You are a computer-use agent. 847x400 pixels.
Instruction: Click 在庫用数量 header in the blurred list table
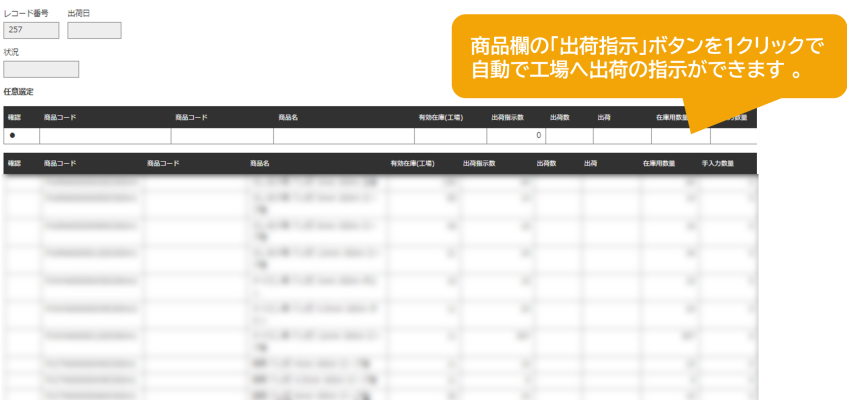click(x=659, y=163)
